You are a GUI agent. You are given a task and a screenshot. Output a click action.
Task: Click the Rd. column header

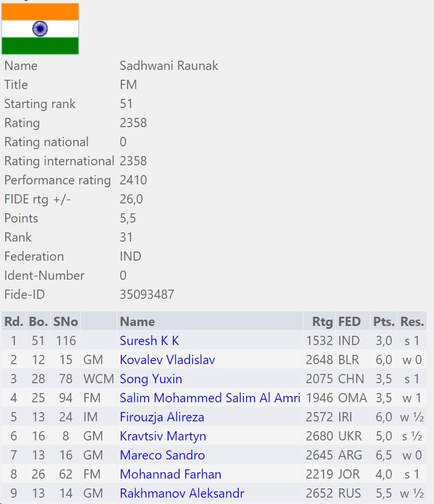click(14, 321)
